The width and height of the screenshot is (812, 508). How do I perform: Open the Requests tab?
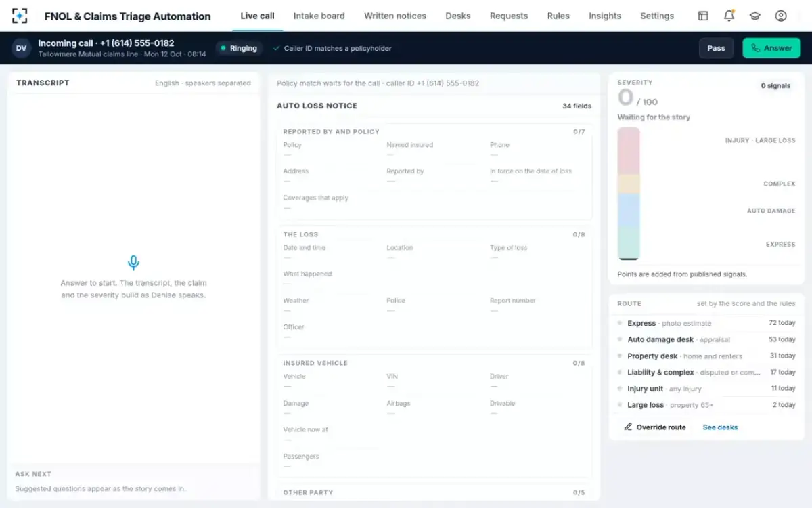[x=509, y=16]
